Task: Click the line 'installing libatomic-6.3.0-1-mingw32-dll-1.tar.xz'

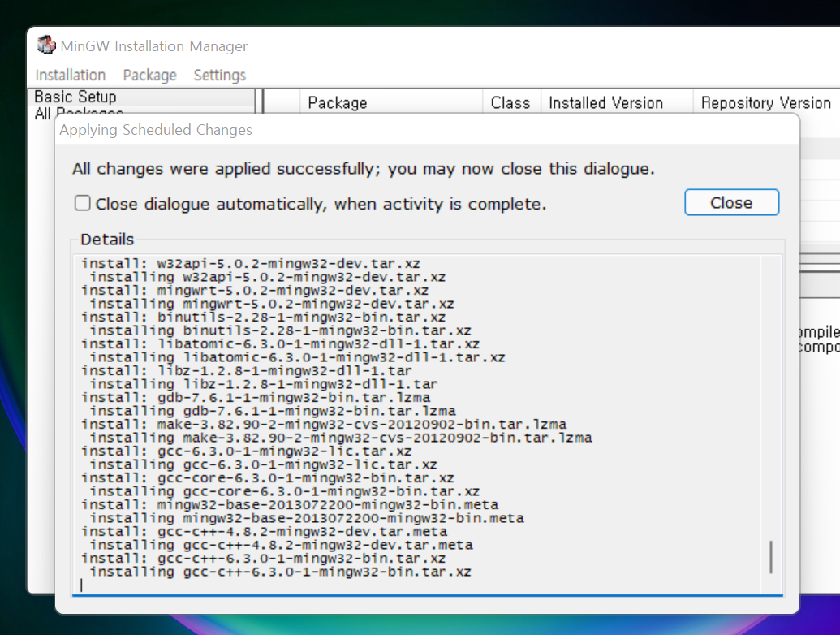Action: pyautogui.click(x=297, y=357)
